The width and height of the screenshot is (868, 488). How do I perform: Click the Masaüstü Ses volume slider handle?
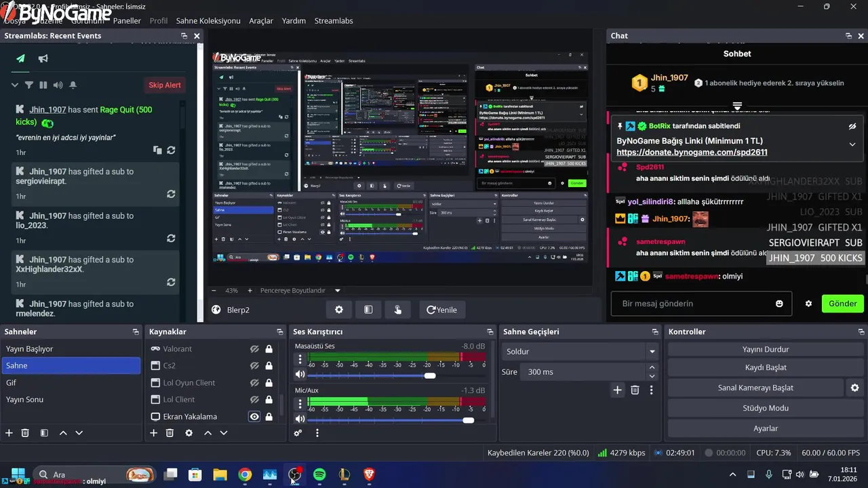coord(430,375)
